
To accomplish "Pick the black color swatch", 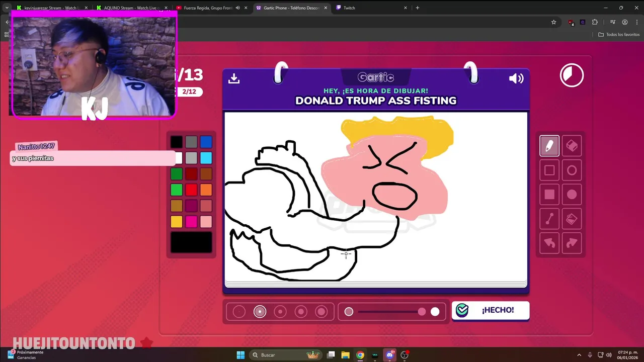I will 176,142.
